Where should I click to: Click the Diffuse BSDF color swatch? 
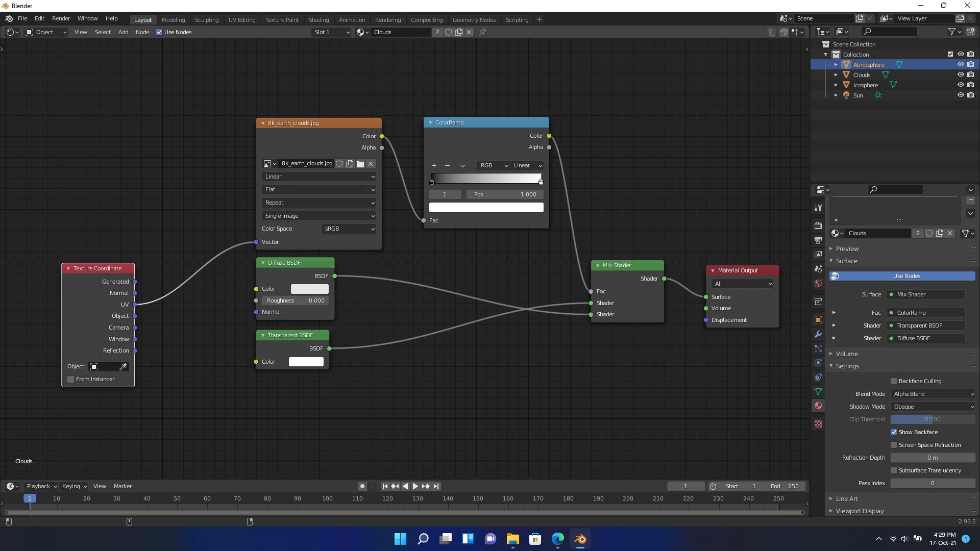pos(310,289)
